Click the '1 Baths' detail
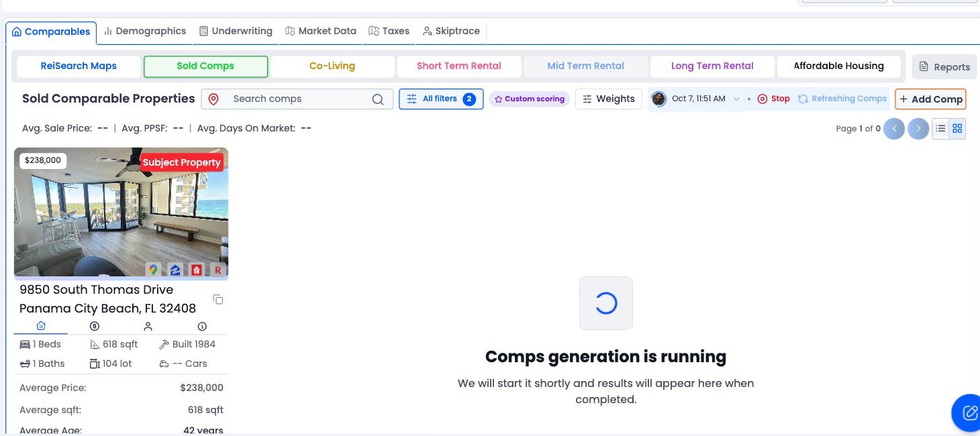The image size is (980, 436). coord(42,364)
